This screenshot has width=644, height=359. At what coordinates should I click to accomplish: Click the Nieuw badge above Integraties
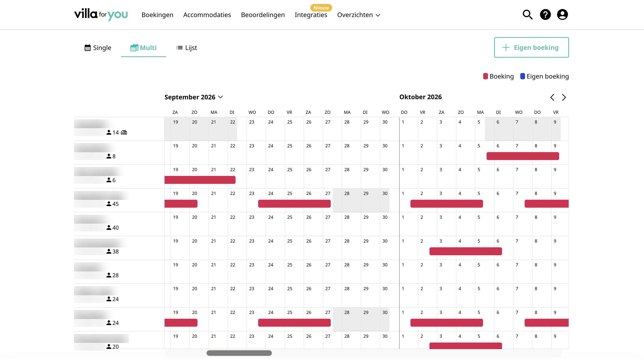click(321, 8)
